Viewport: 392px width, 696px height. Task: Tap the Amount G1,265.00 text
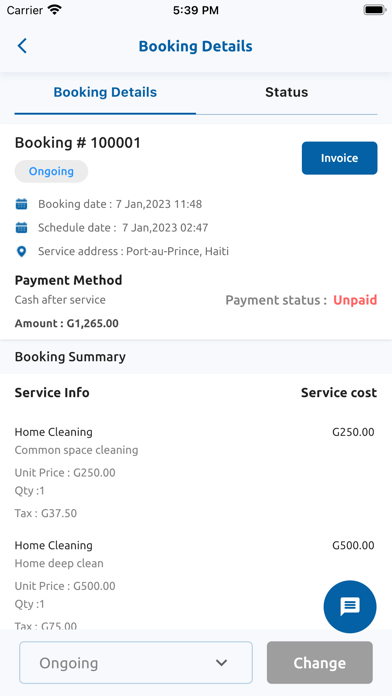click(x=67, y=323)
